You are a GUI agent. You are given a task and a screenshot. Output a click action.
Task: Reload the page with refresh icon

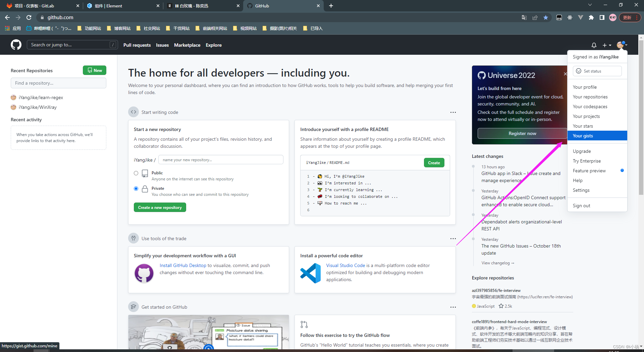29,17
